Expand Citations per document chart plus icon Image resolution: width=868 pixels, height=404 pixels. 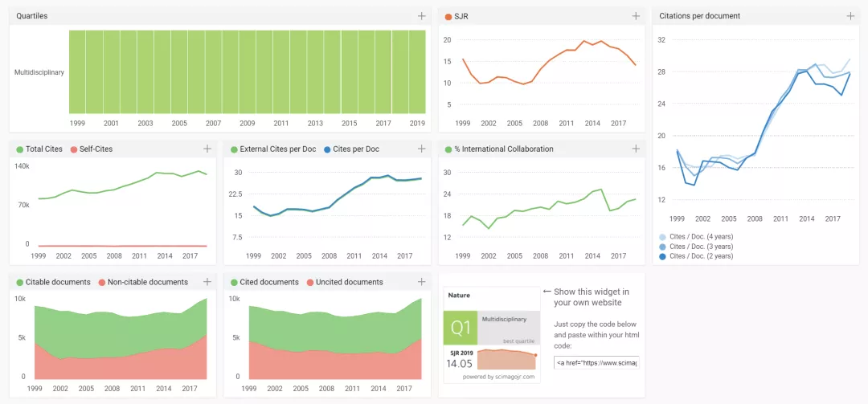(x=850, y=16)
